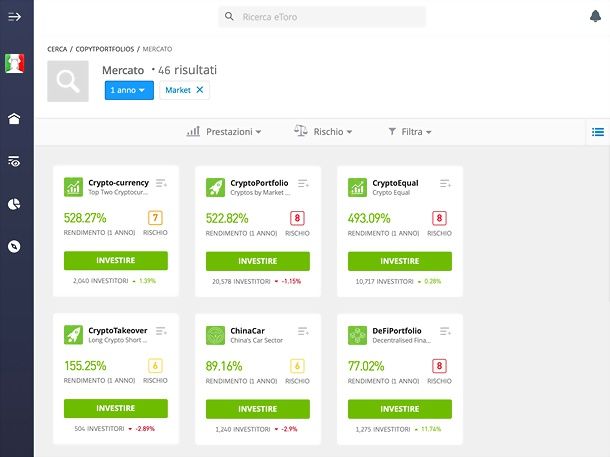The height and width of the screenshot is (457, 610).
Task: Invest in CryptoTakeover
Action: coord(116,408)
